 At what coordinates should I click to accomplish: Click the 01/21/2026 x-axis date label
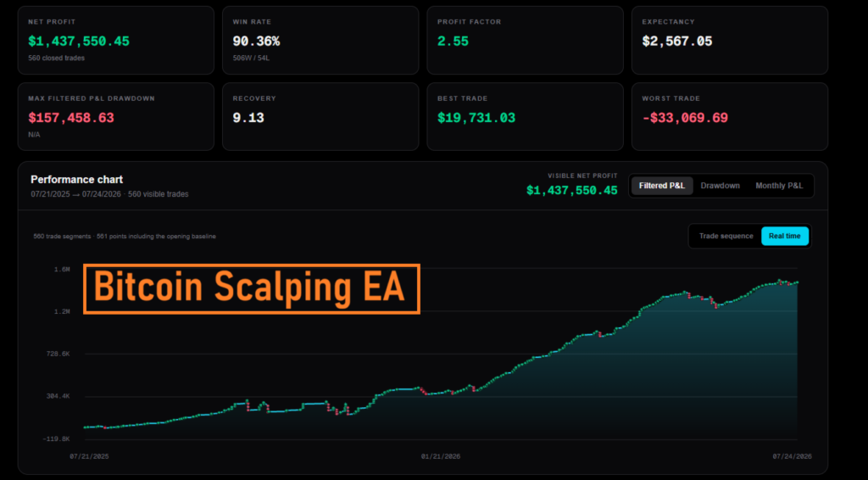pos(441,457)
